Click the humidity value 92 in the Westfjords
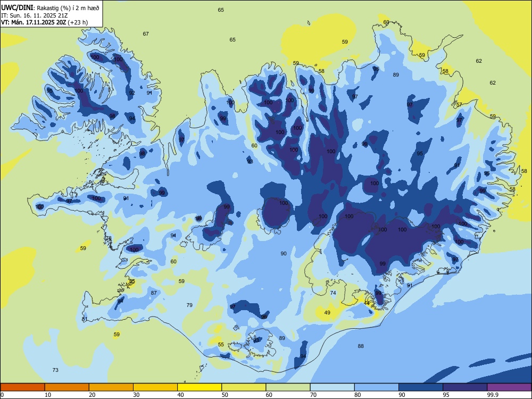Image resolution: width=532 pixels, height=399 pixels. coord(132,93)
